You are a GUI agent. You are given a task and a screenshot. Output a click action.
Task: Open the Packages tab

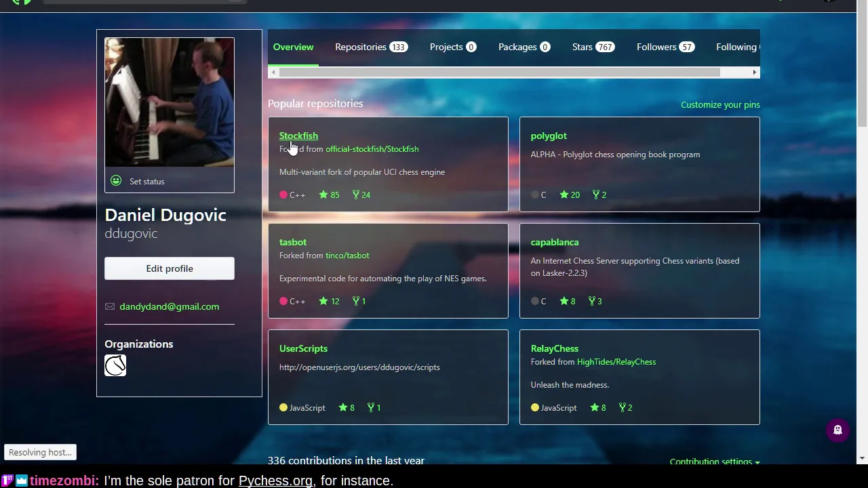pos(524,47)
